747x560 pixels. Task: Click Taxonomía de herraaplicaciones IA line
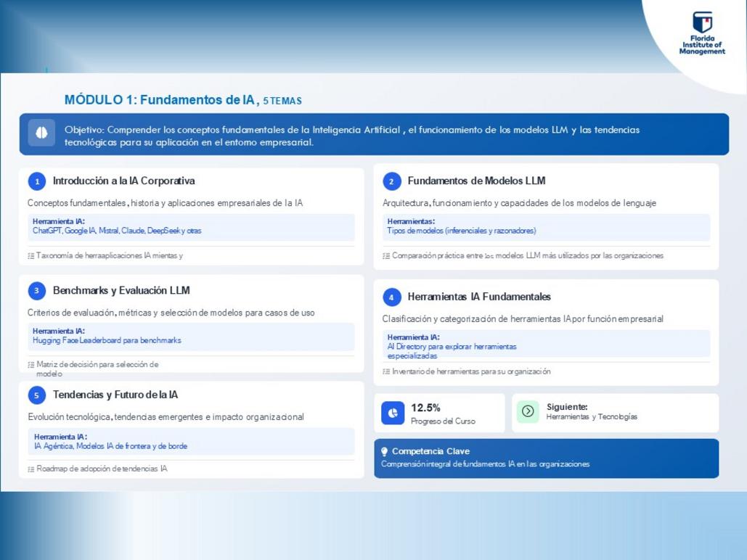[x=110, y=256]
